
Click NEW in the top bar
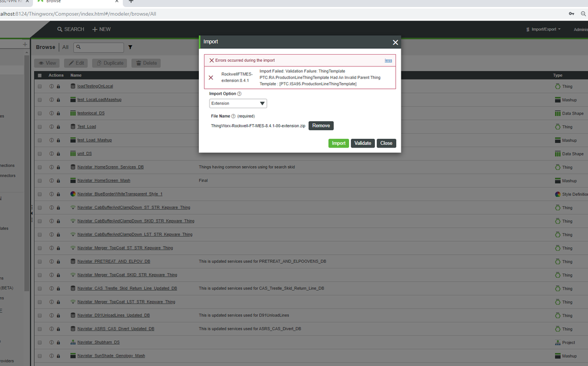(x=101, y=29)
